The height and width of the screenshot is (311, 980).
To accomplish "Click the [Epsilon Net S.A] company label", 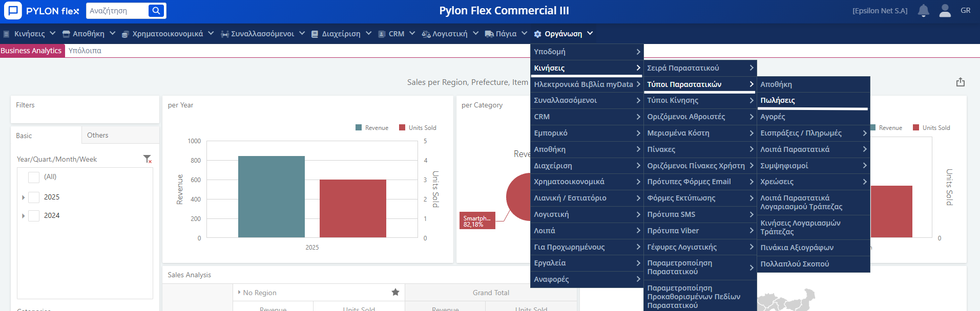I will [x=880, y=11].
